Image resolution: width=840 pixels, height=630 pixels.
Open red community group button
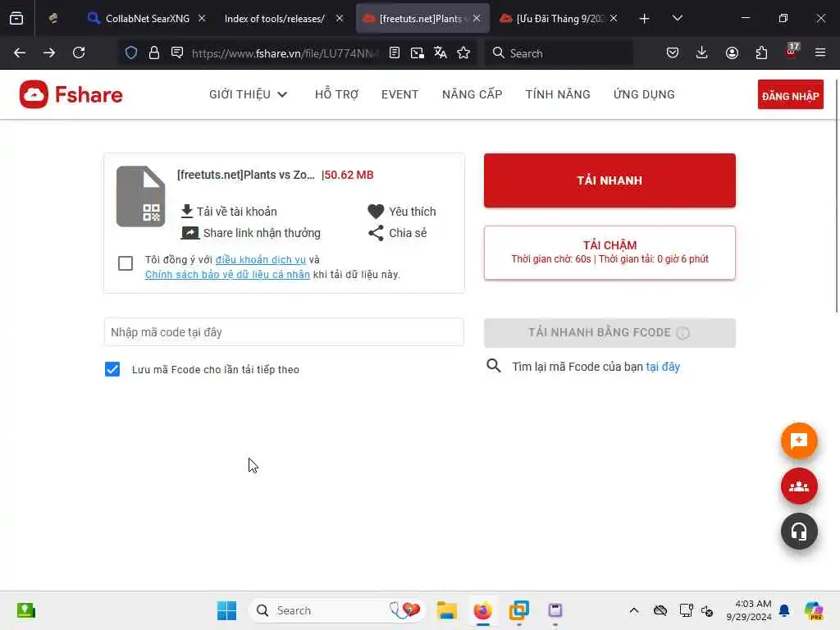point(799,486)
